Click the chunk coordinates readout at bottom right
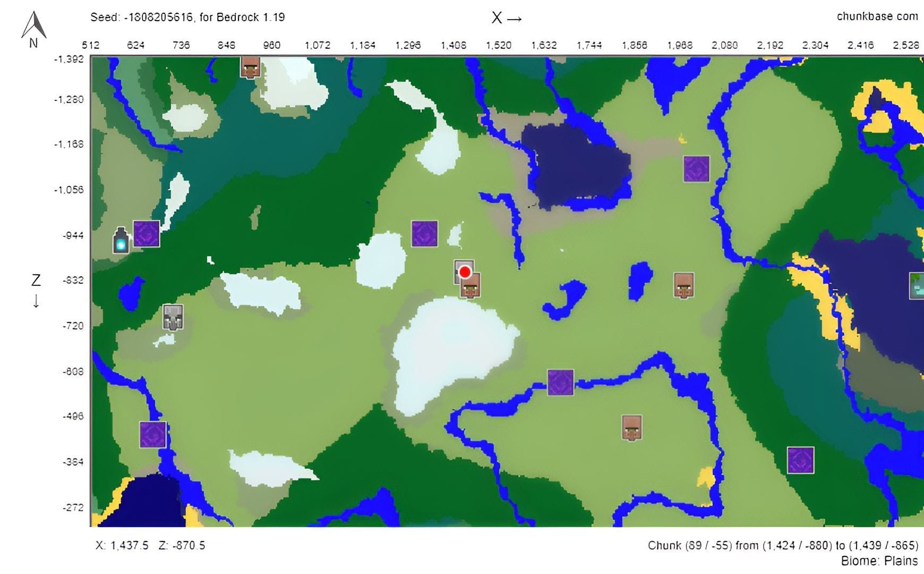The width and height of the screenshot is (924, 574). pos(783,545)
